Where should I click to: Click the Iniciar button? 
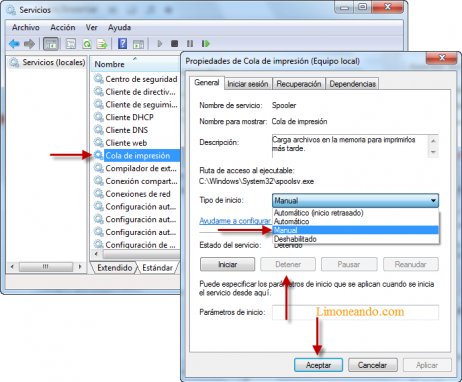tap(227, 264)
